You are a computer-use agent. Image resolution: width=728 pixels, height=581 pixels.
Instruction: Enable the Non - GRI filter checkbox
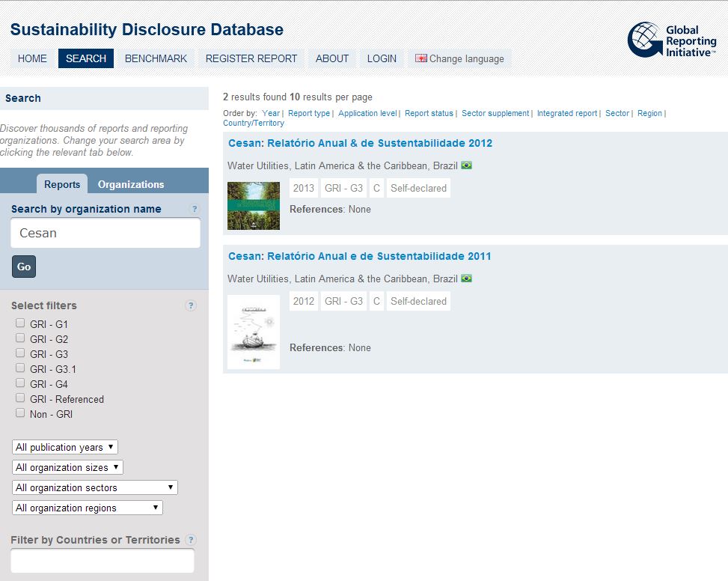click(x=20, y=413)
